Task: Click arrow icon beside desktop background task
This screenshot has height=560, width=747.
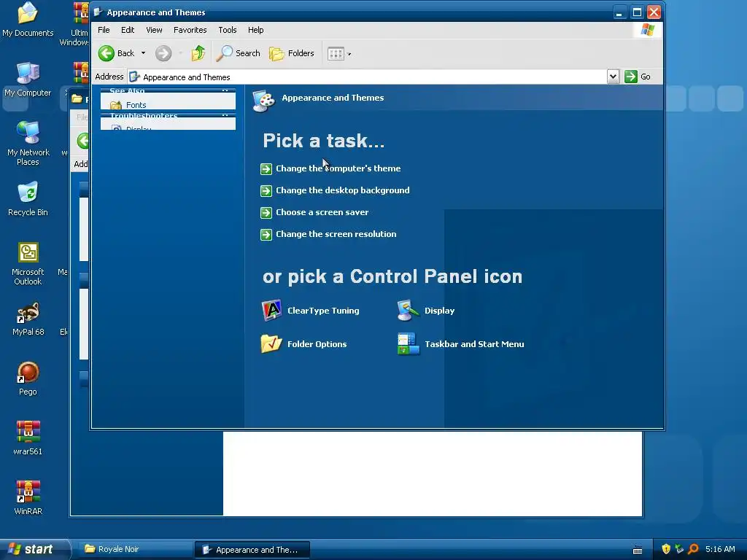Action: tap(266, 190)
